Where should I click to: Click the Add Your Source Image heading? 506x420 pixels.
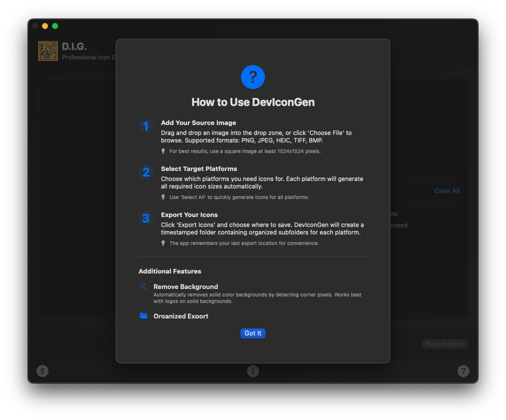tap(198, 122)
